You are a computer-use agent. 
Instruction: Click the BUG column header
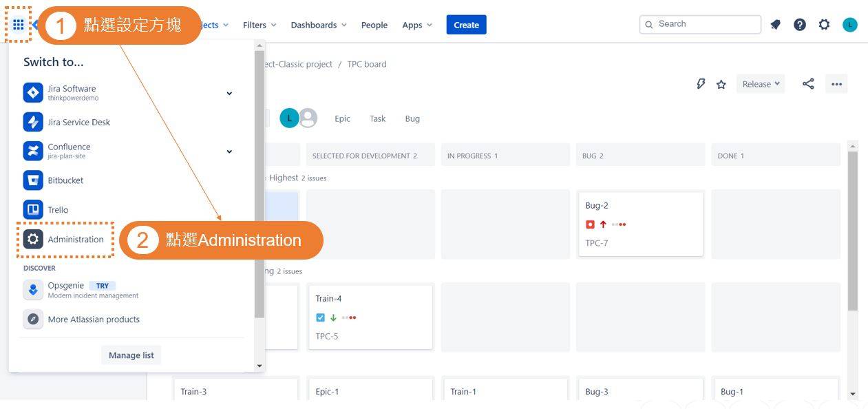(x=641, y=156)
